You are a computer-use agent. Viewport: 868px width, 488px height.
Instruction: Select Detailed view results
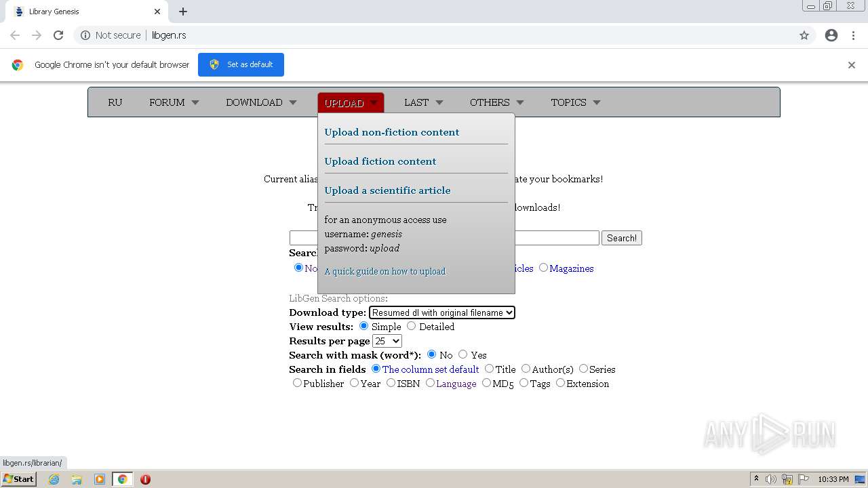point(411,326)
